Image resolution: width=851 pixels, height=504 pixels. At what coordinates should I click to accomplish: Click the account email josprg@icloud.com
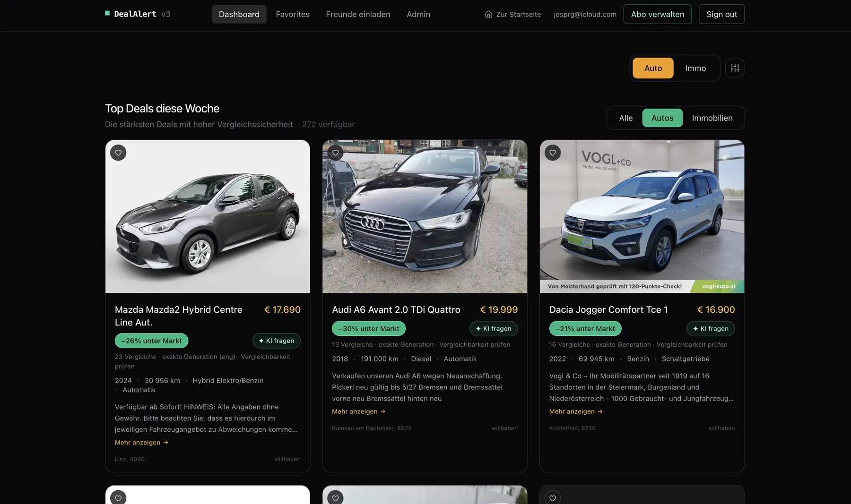click(x=585, y=14)
